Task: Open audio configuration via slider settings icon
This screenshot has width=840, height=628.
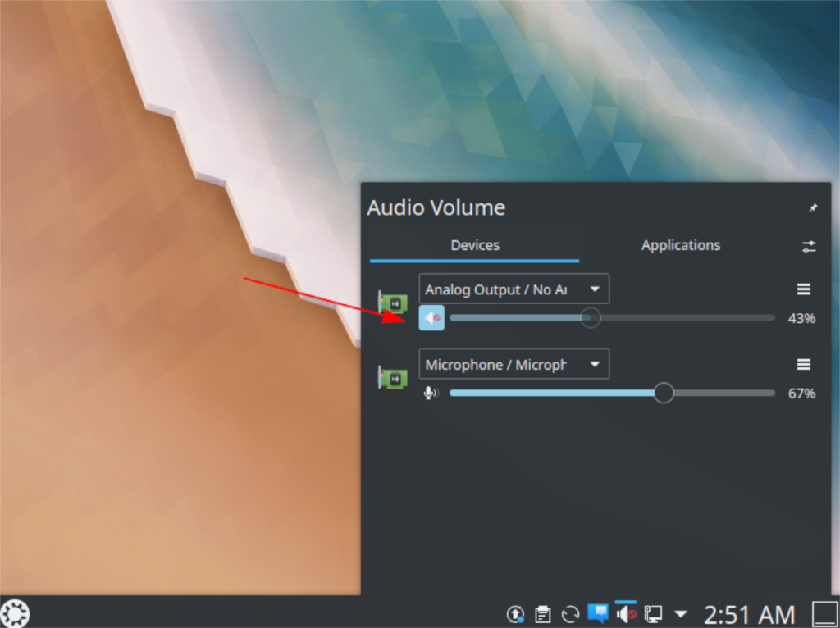Action: pyautogui.click(x=808, y=246)
